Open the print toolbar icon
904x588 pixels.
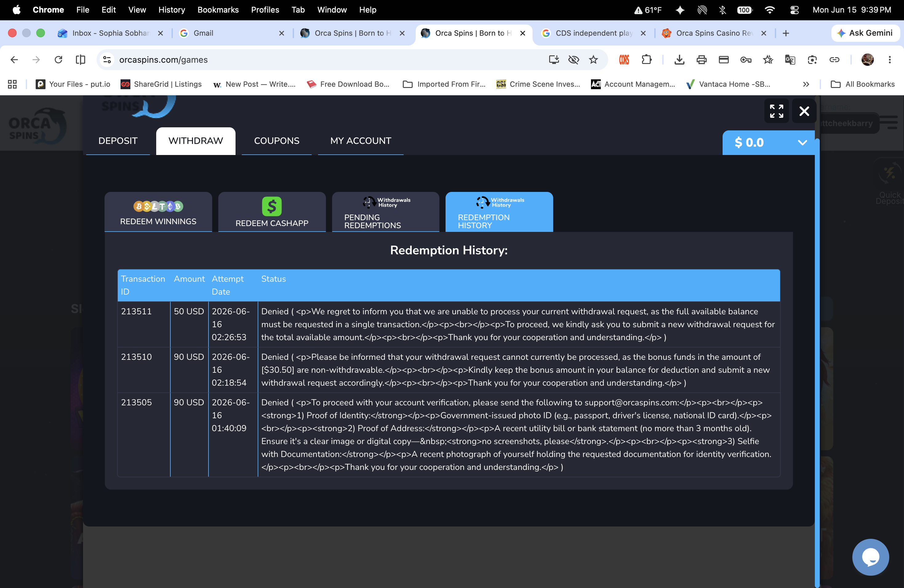coord(701,60)
